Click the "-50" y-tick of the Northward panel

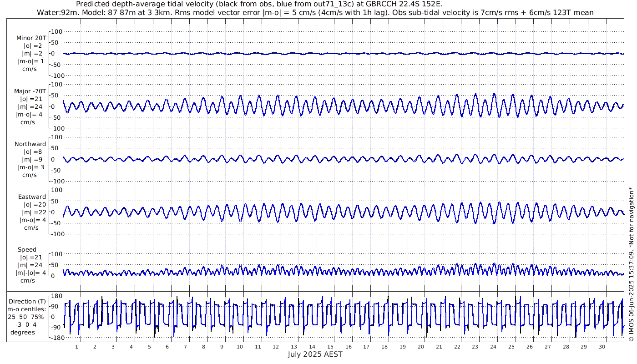56,170
